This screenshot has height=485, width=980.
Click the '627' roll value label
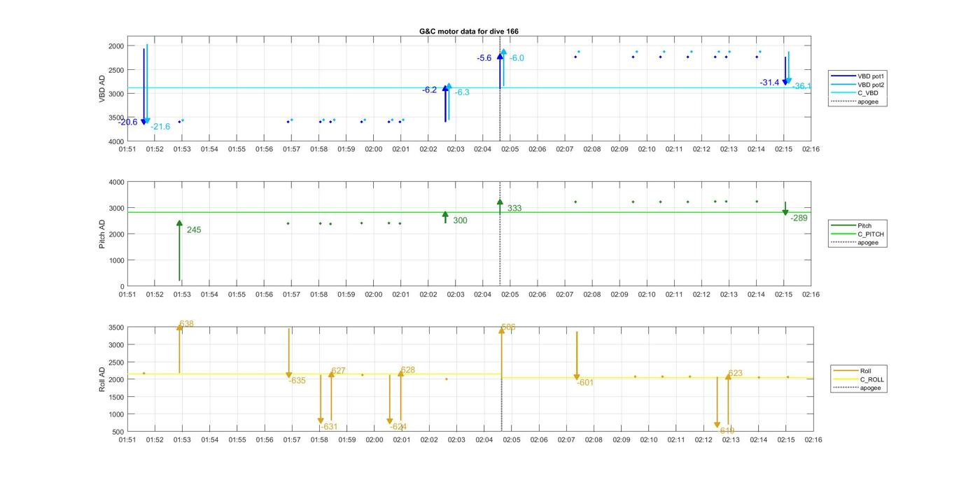pos(339,372)
